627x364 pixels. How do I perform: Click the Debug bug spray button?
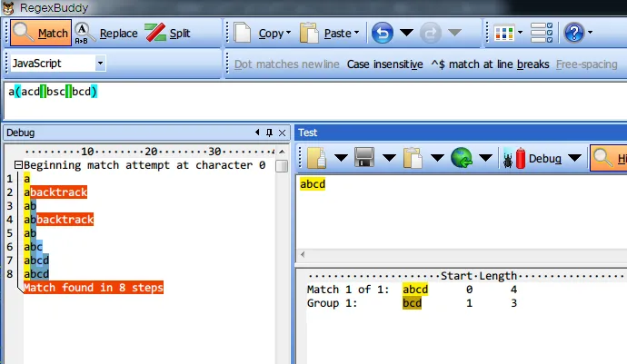pyautogui.click(x=532, y=158)
